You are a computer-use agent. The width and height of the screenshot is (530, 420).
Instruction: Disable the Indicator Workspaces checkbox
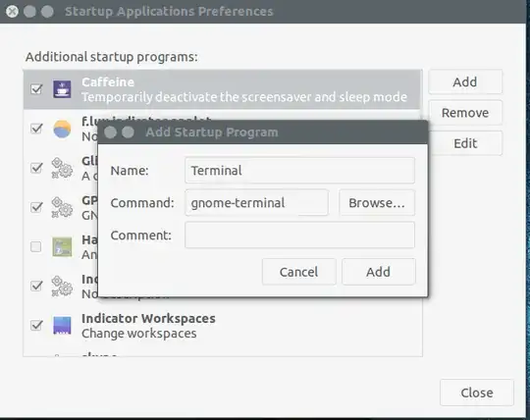click(36, 325)
